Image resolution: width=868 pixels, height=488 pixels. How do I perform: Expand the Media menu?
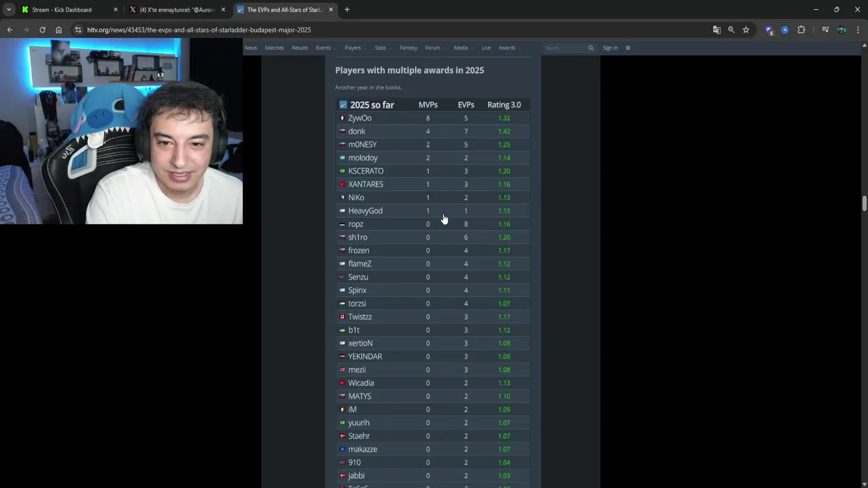click(462, 48)
